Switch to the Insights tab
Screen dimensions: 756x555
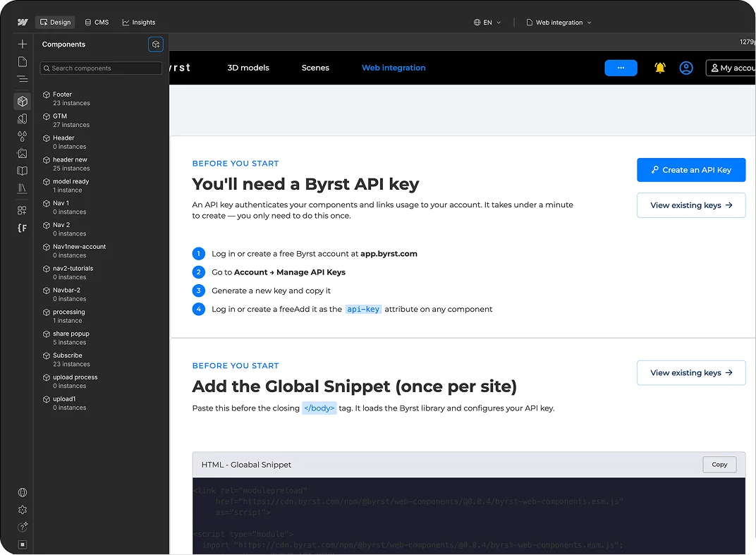click(x=139, y=22)
